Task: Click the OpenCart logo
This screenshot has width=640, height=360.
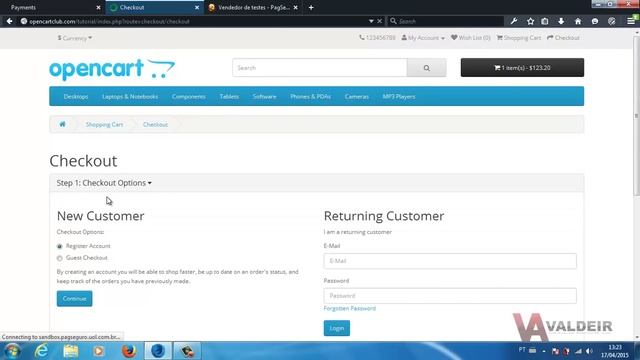Action: (112, 69)
